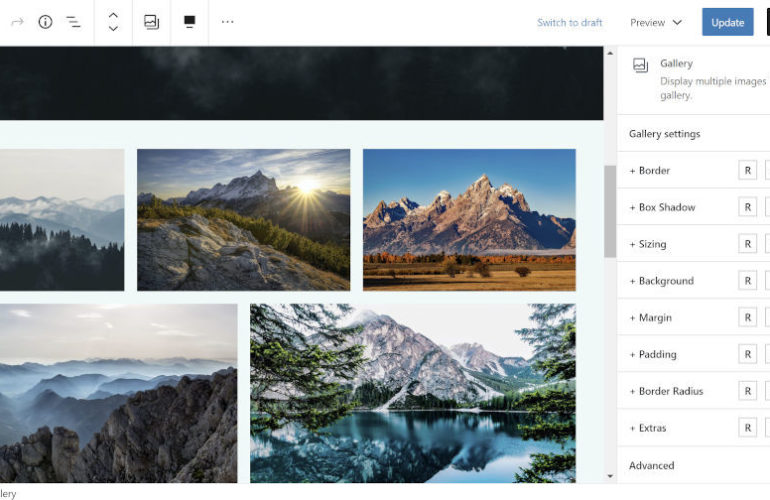Image resolution: width=770 pixels, height=500 pixels.
Task: Select the Teton peaks autumn photo
Action: coord(469,220)
